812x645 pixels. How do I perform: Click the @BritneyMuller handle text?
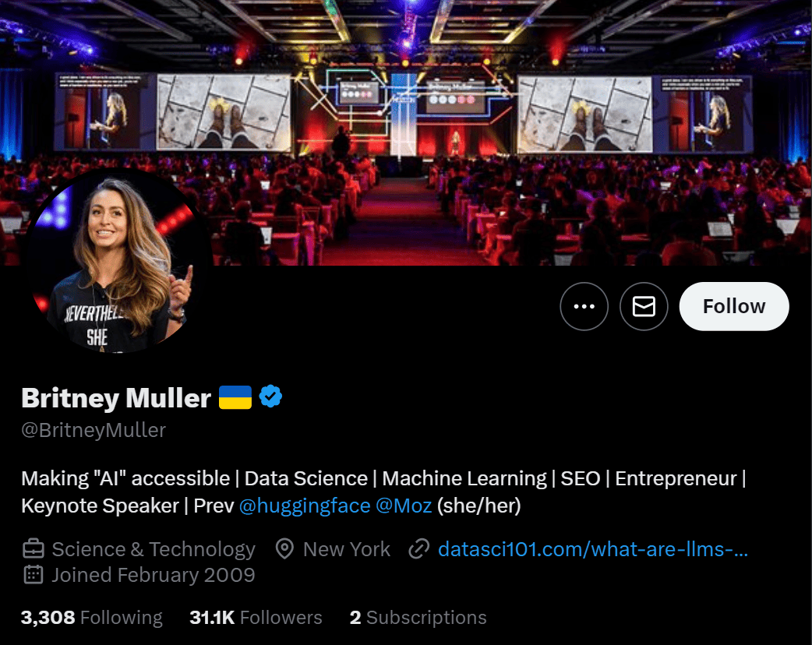94,430
